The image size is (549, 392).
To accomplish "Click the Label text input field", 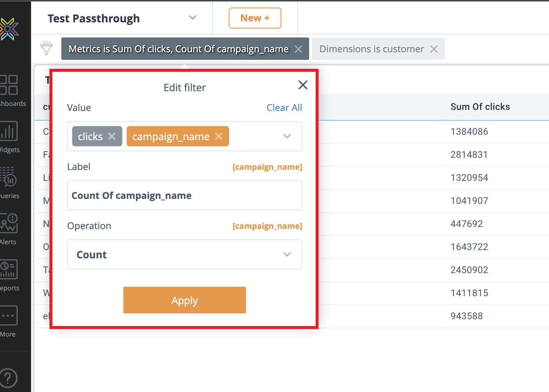I will (184, 195).
